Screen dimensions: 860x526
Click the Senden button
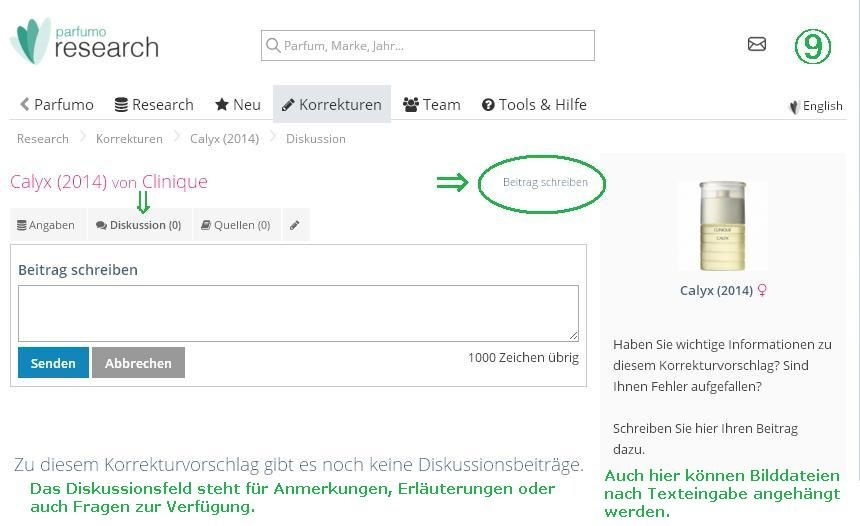pos(53,363)
